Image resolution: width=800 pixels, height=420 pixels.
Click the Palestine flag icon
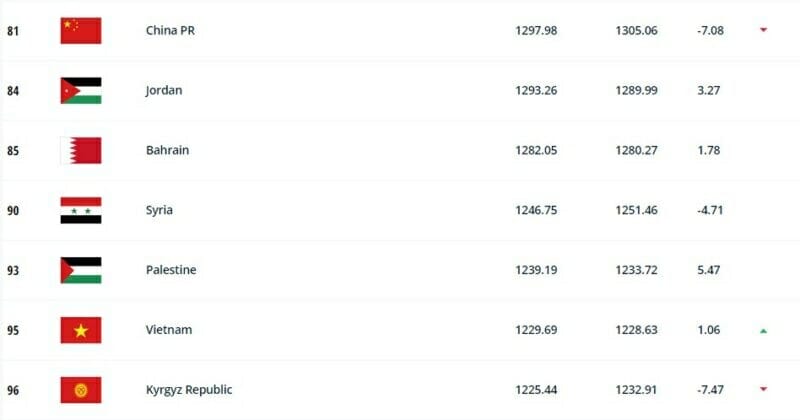pos(81,270)
